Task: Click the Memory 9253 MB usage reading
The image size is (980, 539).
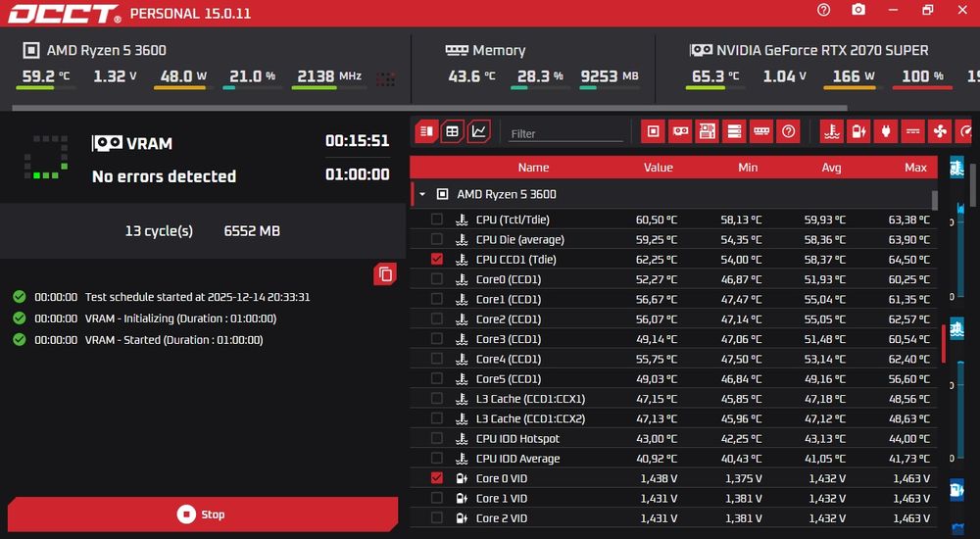Action: pyautogui.click(x=610, y=76)
